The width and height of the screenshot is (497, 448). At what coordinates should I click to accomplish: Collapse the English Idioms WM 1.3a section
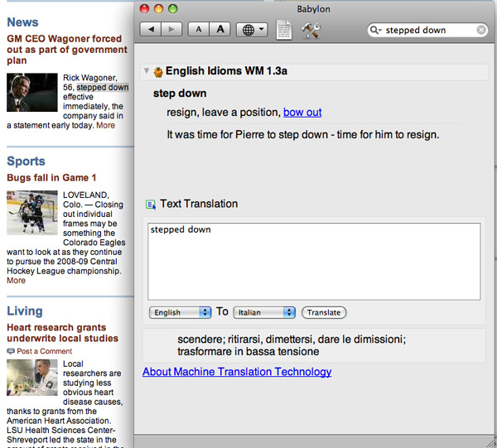pos(147,70)
